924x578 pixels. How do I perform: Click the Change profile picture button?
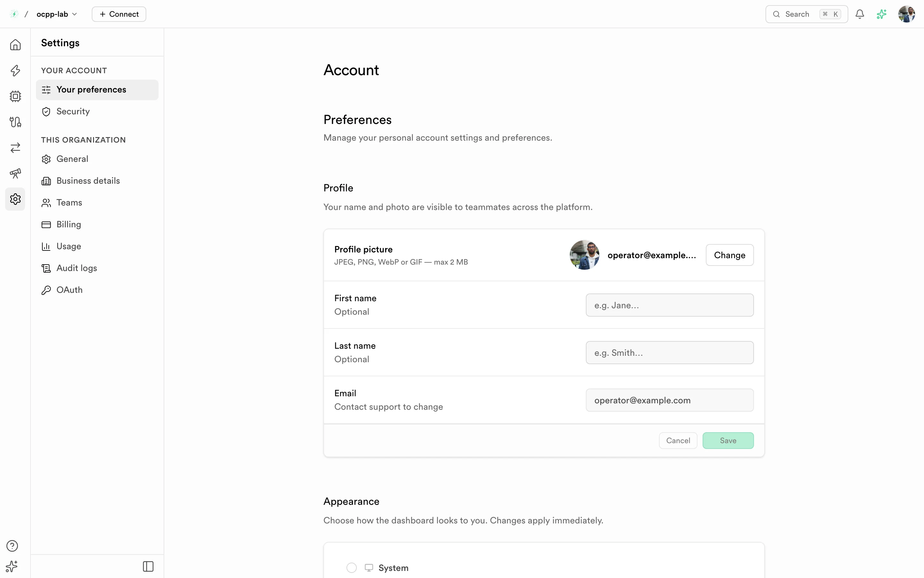pos(729,255)
